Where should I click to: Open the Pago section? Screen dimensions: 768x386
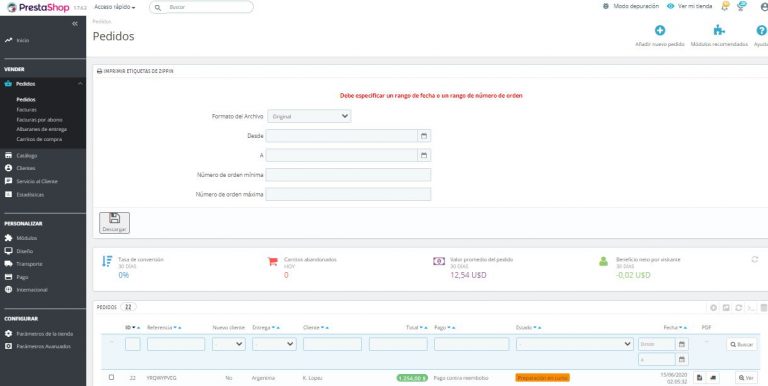click(x=22, y=277)
